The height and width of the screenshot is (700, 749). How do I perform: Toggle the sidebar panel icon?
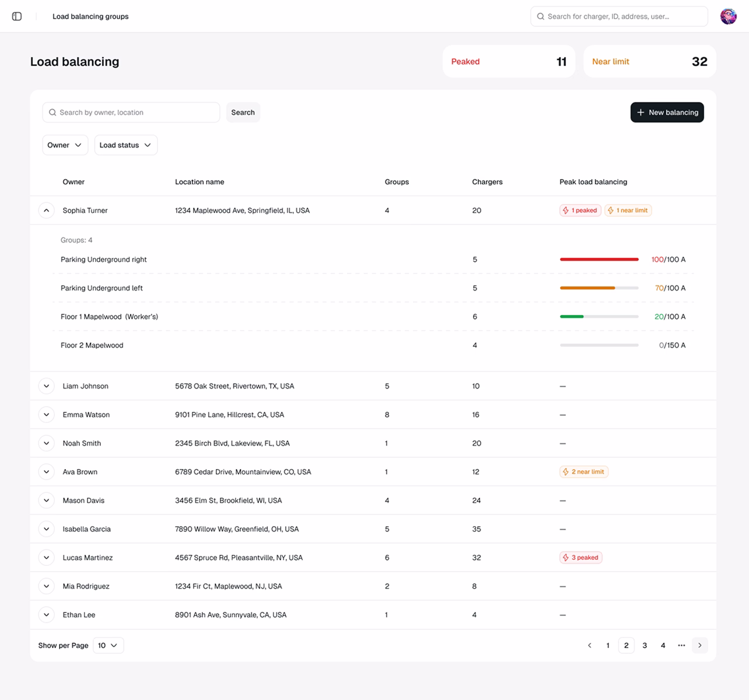pos(17,16)
